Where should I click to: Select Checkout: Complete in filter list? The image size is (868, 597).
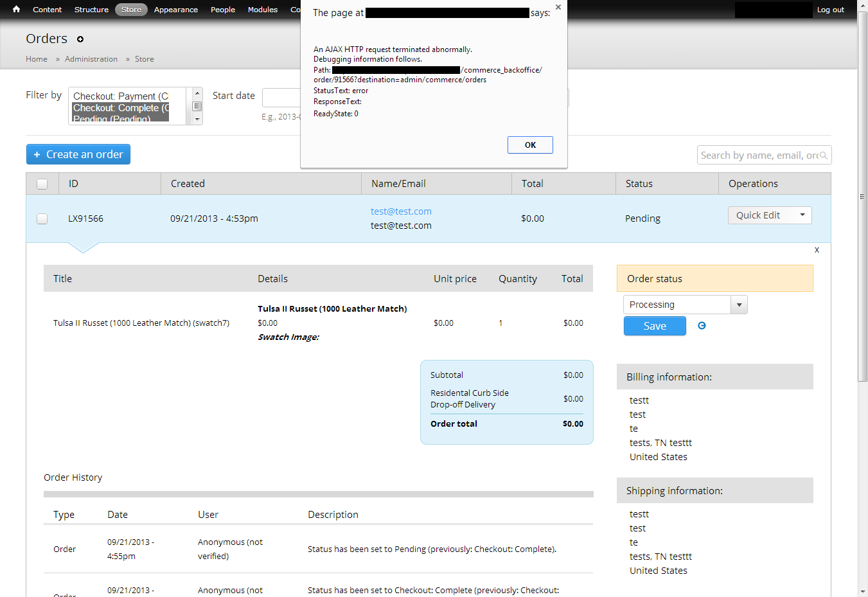[x=120, y=108]
